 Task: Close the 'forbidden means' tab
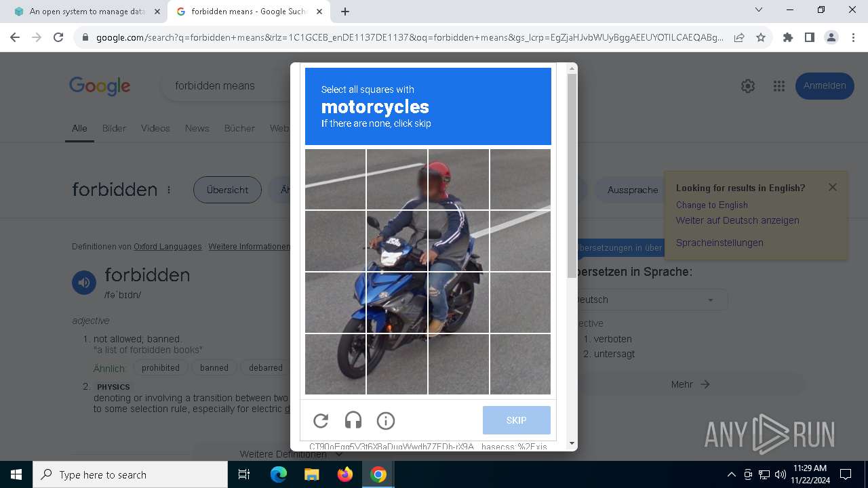point(319,12)
